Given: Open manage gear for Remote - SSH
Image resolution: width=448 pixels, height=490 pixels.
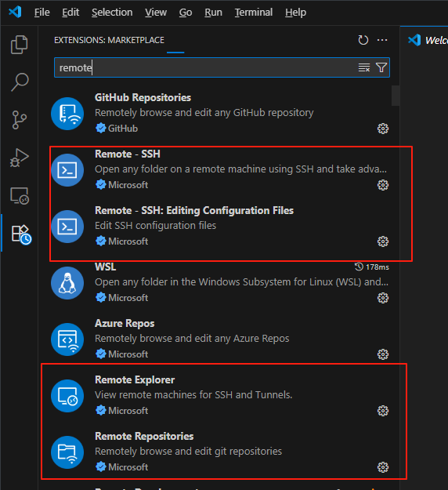Looking at the screenshot, I should tap(383, 185).
